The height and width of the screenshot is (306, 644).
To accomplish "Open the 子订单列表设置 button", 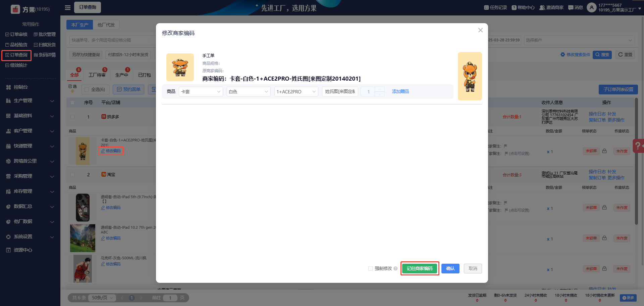I will click(618, 90).
